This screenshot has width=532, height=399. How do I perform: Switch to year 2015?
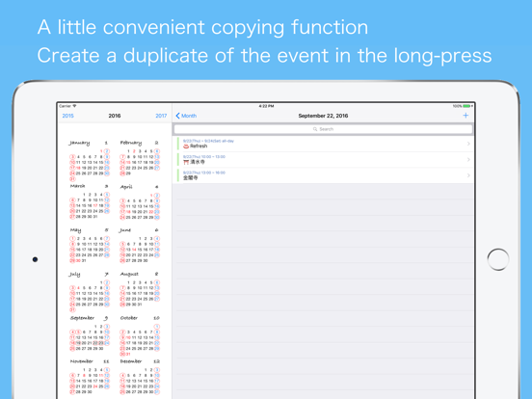tap(67, 116)
